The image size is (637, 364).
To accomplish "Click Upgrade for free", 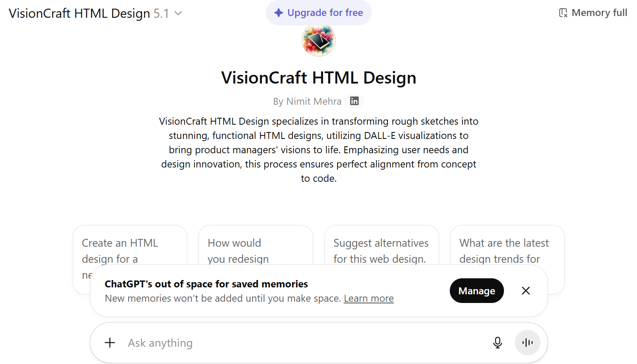I will pos(318,13).
